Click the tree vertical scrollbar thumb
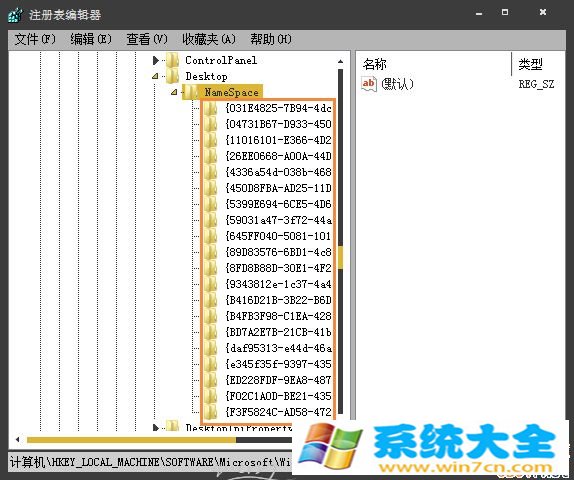The image size is (574, 480). point(340,257)
